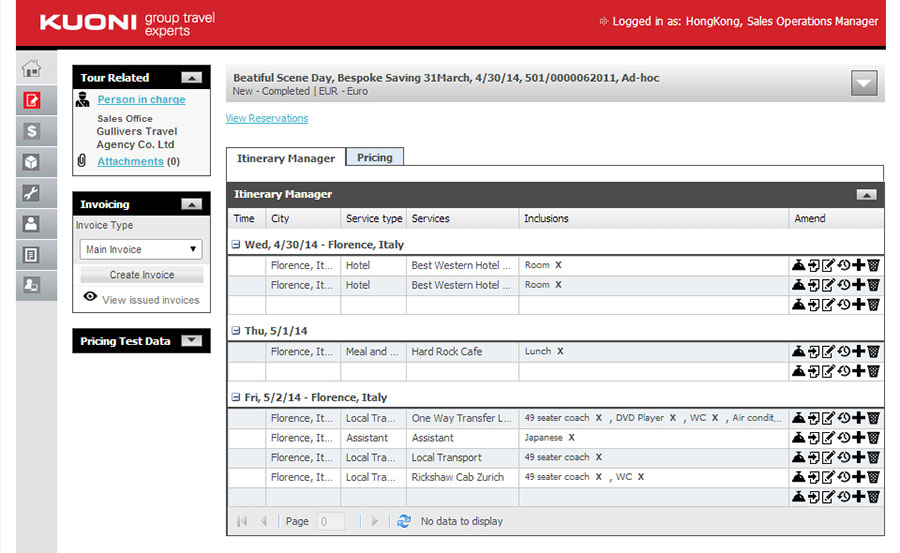
Task: Click plus icon on Rickshaw Cab Zurich row
Action: click(x=858, y=477)
